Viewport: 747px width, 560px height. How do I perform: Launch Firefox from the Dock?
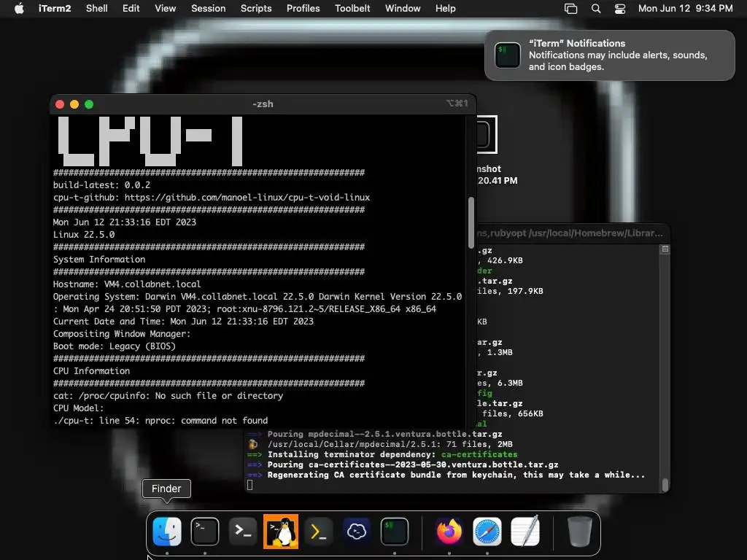449,531
